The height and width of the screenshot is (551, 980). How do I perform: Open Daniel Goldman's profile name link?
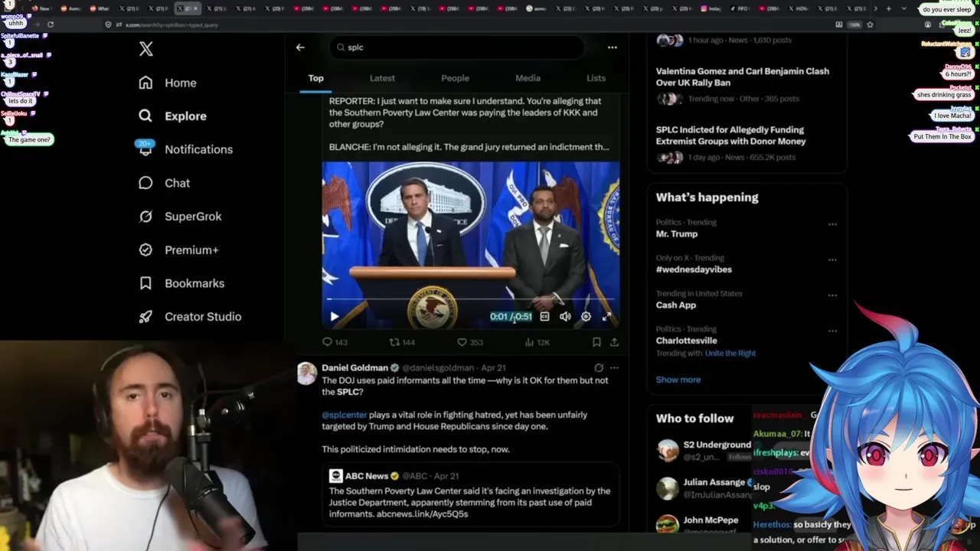pyautogui.click(x=354, y=368)
